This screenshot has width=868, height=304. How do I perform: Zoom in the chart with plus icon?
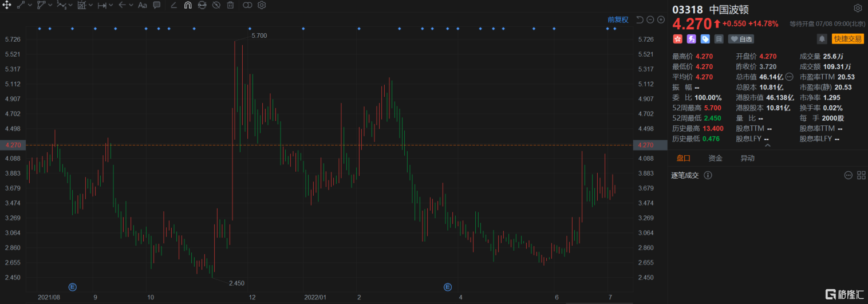tap(661, 19)
